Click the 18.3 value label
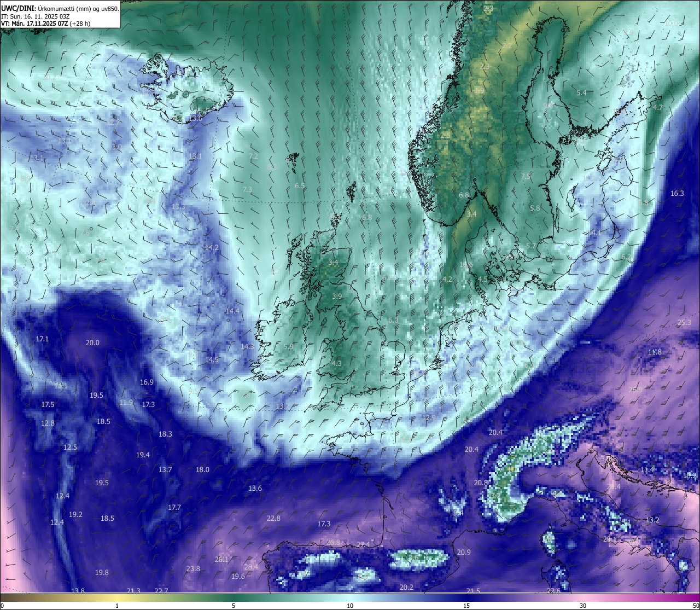The height and width of the screenshot is (610, 700). (165, 434)
